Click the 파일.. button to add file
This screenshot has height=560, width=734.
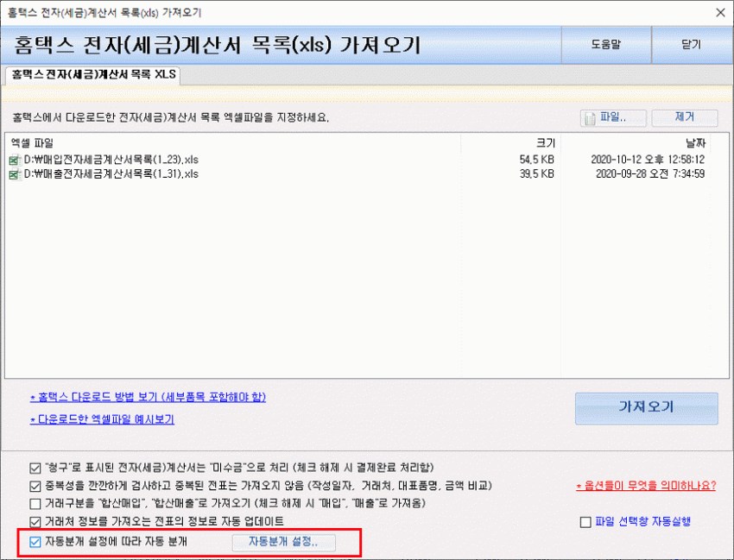click(613, 118)
